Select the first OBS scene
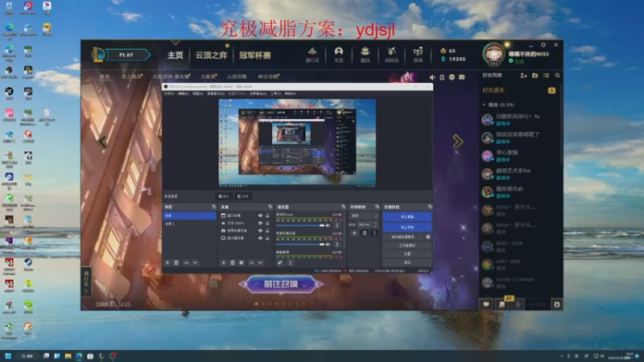Viewport: 644px width, 362px height. (190, 216)
